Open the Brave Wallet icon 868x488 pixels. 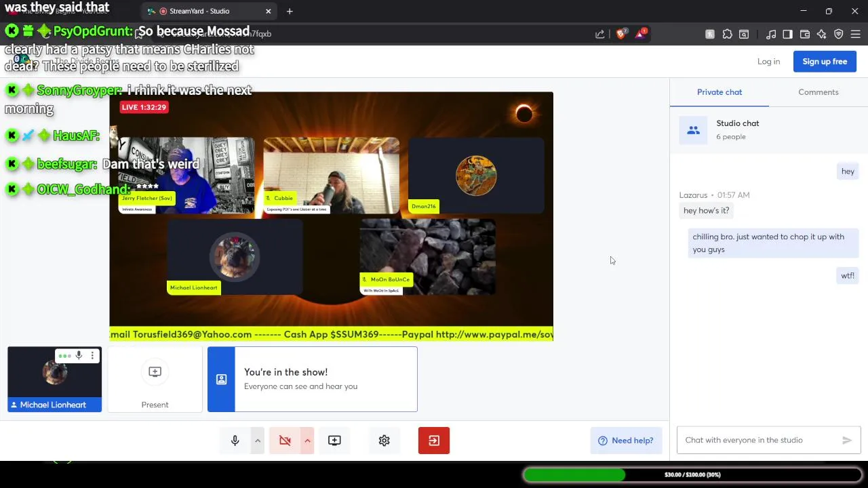[x=805, y=34]
